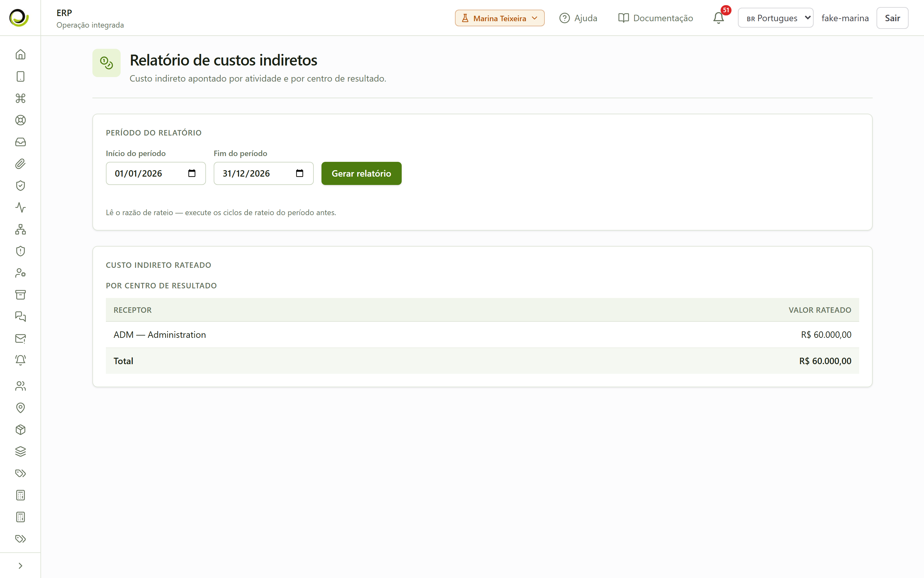Open the lifebuoy support sidebar icon
The width and height of the screenshot is (924, 578).
tap(21, 120)
